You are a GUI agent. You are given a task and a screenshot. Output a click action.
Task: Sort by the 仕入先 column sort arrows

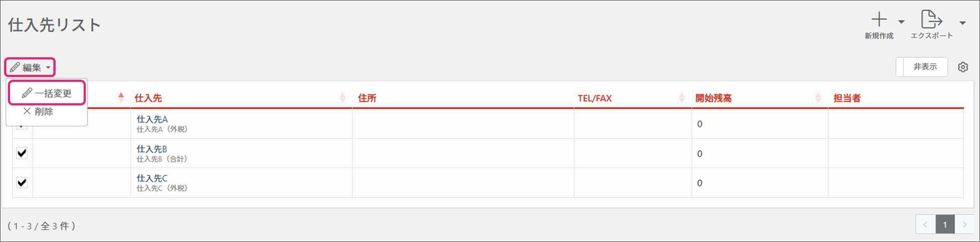click(342, 98)
